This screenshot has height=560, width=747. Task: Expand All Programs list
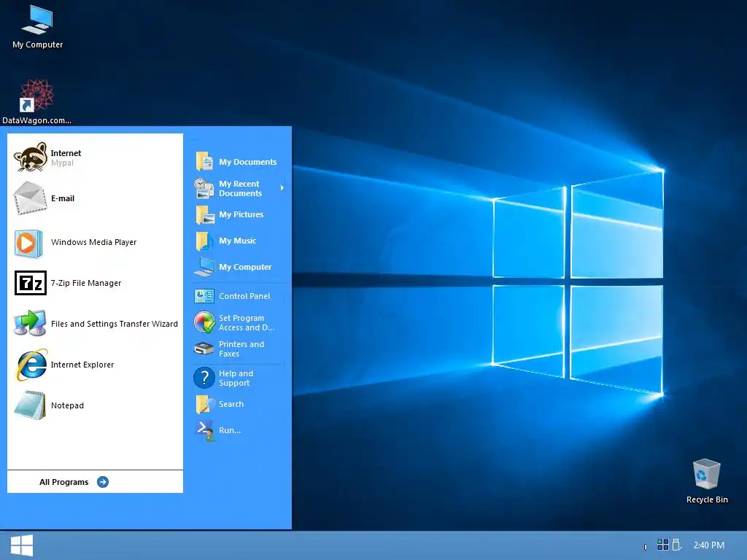(x=74, y=482)
